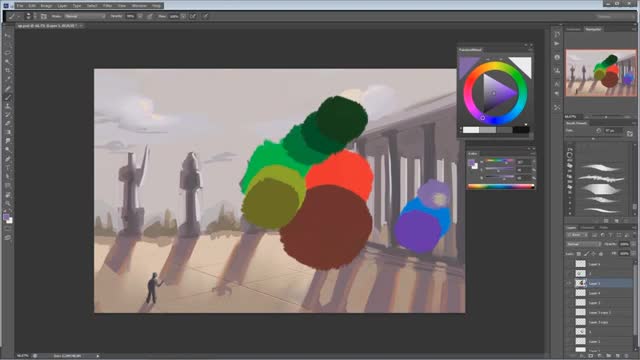Open the Filter menu

[108, 6]
